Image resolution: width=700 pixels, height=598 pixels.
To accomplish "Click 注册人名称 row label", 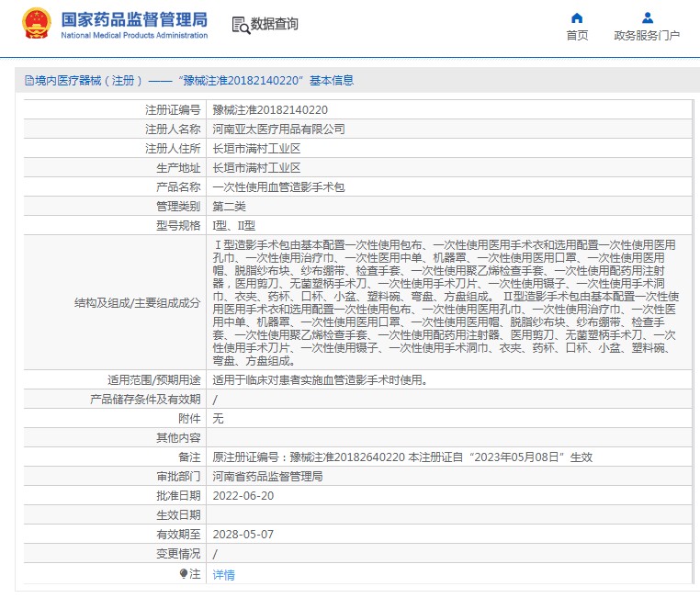I will click(x=173, y=129).
